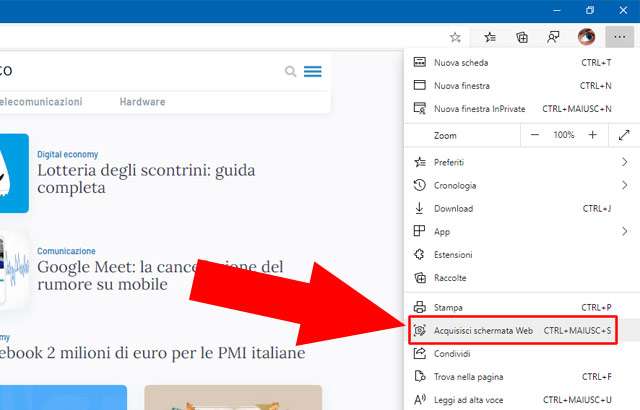
Task: Click the InPrivate window icon
Action: [420, 108]
